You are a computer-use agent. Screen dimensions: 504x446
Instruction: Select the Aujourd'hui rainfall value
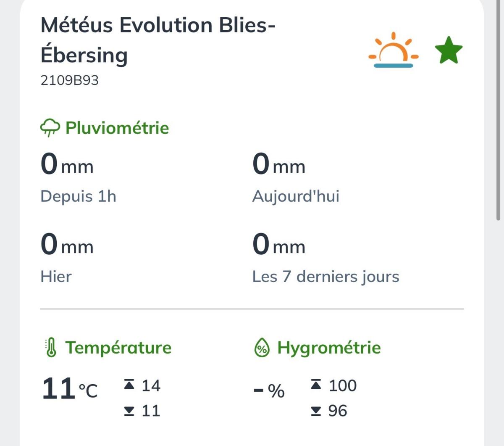point(279,164)
